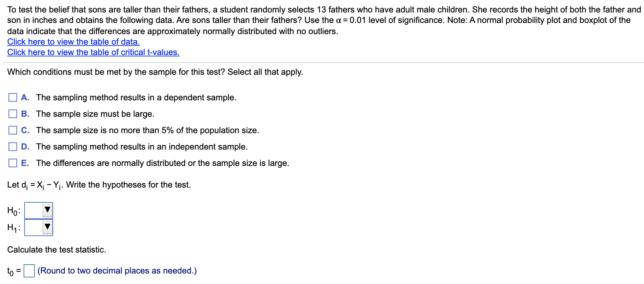644x284 pixels.
Task: Open the H0 hypothesis dropdown
Action: point(39,210)
